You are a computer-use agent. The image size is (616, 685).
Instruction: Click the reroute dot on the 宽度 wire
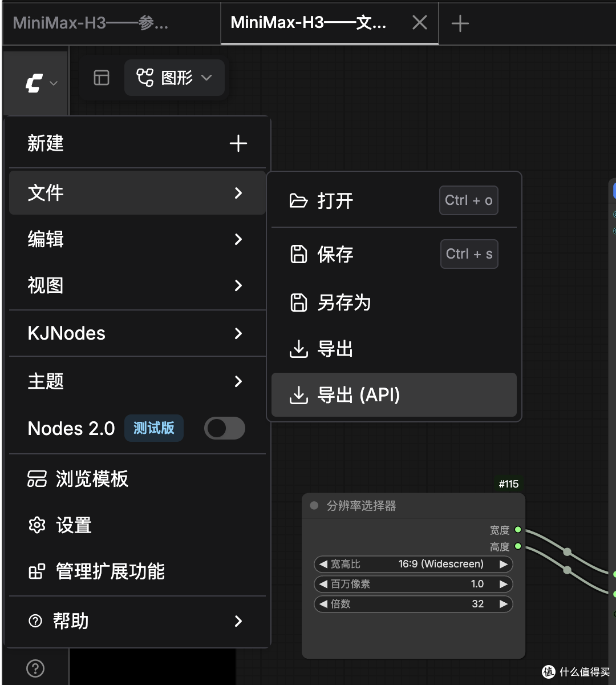coord(567,552)
